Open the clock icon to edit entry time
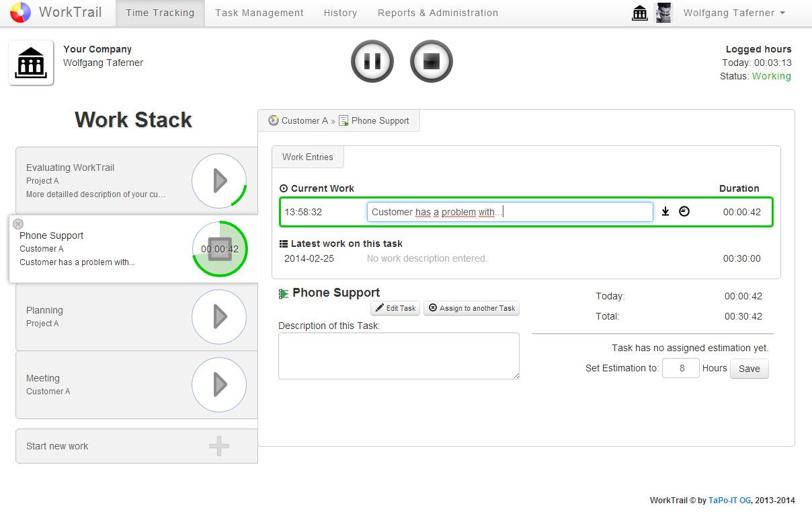This screenshot has height=516, width=812. (684, 211)
